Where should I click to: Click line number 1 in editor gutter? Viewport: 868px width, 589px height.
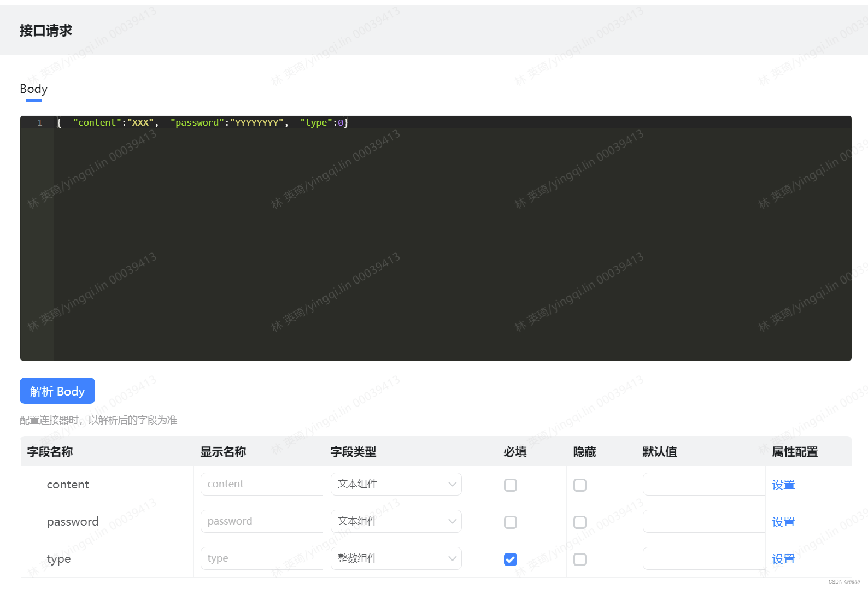(40, 122)
